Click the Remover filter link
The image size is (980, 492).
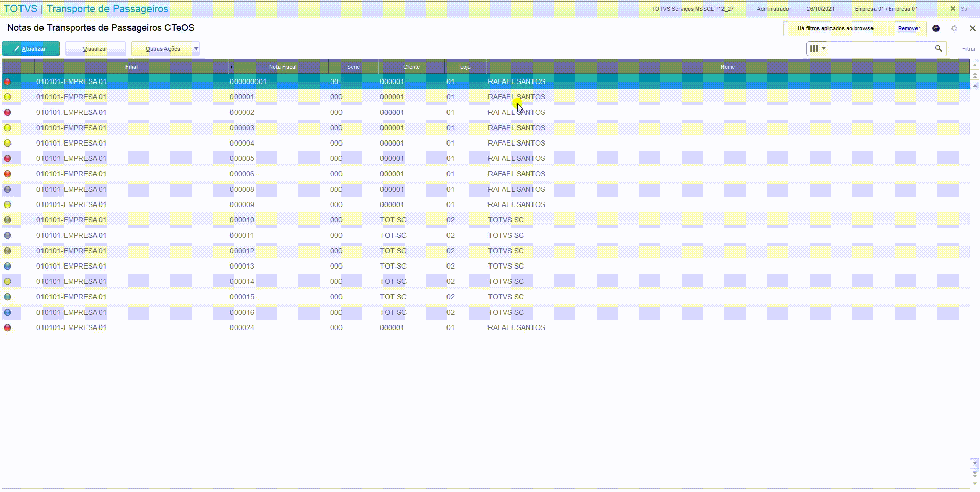(x=909, y=29)
